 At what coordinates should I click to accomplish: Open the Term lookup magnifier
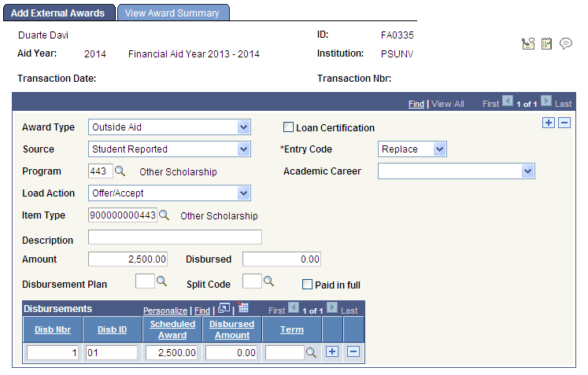pos(311,352)
